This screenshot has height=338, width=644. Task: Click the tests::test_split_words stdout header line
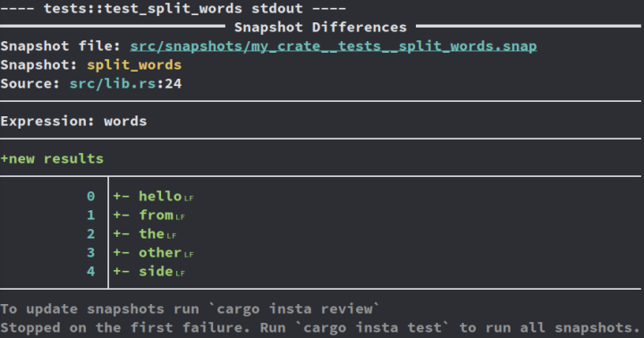[173, 8]
